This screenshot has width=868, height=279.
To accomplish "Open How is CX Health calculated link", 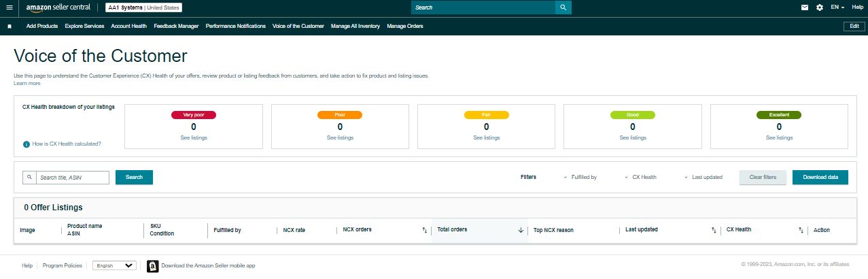I will click(67, 144).
